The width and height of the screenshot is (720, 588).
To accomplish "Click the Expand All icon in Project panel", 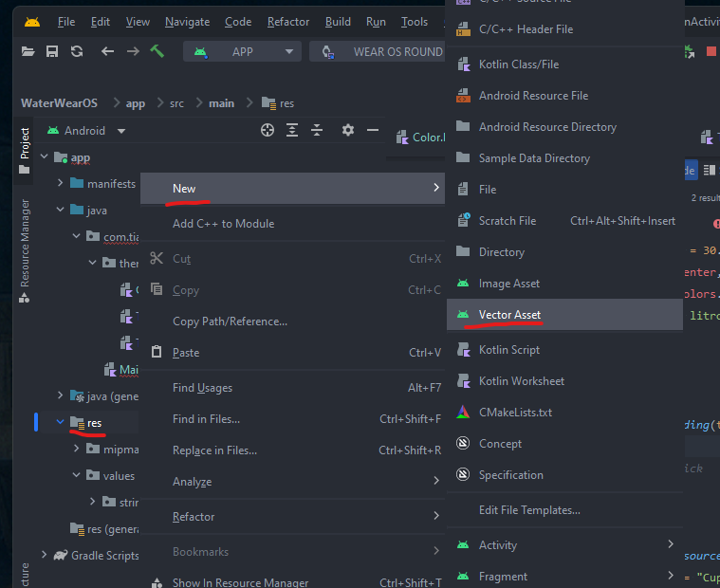I will [292, 130].
